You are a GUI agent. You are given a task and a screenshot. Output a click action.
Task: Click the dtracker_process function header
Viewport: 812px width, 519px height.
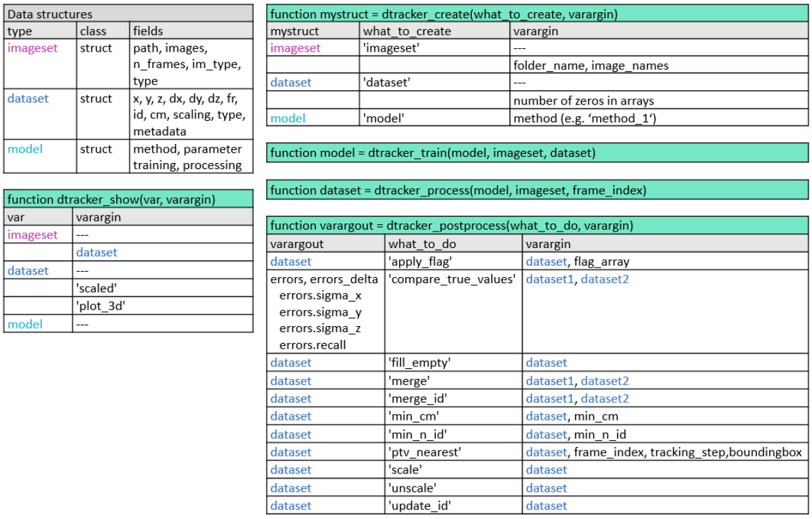pos(537,190)
